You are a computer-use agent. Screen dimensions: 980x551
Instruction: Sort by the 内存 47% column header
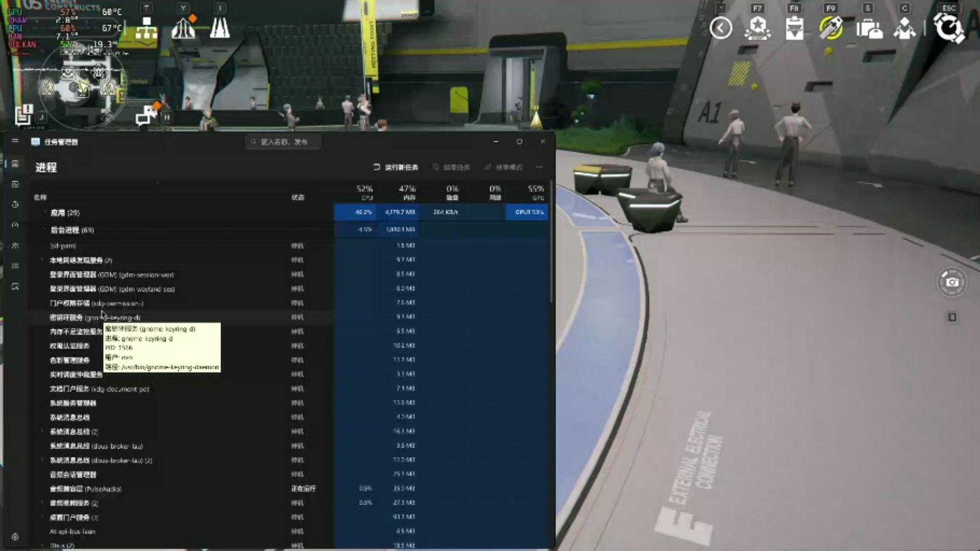(x=407, y=192)
